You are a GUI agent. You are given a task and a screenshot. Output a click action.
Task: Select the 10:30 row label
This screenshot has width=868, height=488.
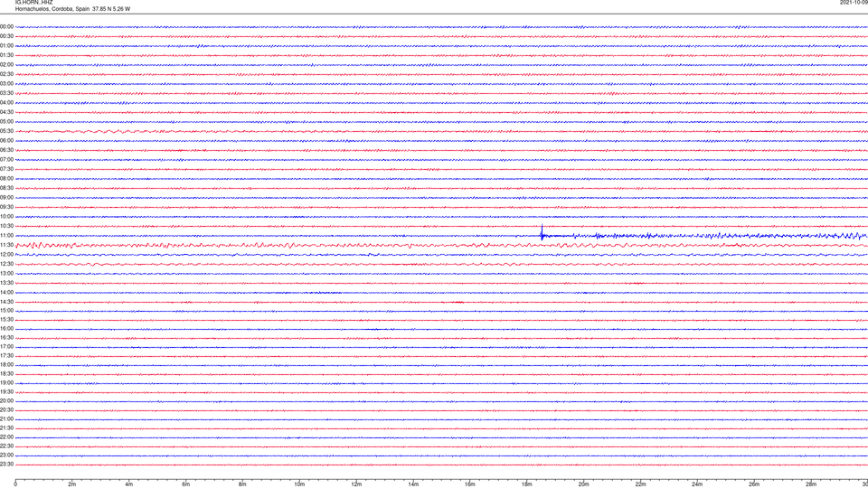6,226
